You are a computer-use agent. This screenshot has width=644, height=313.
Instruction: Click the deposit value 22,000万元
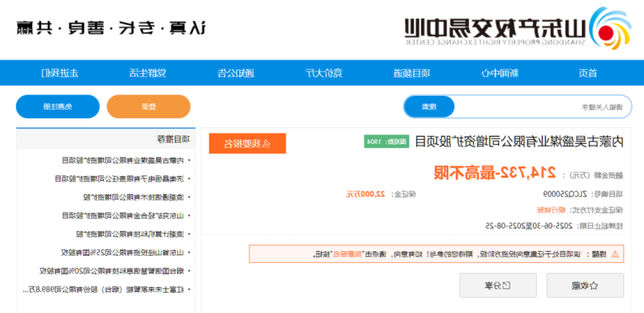366,194
